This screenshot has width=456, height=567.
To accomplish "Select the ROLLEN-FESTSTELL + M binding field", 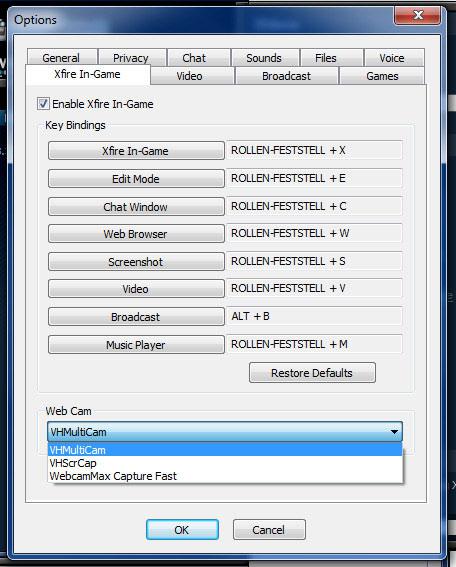I will click(x=314, y=344).
